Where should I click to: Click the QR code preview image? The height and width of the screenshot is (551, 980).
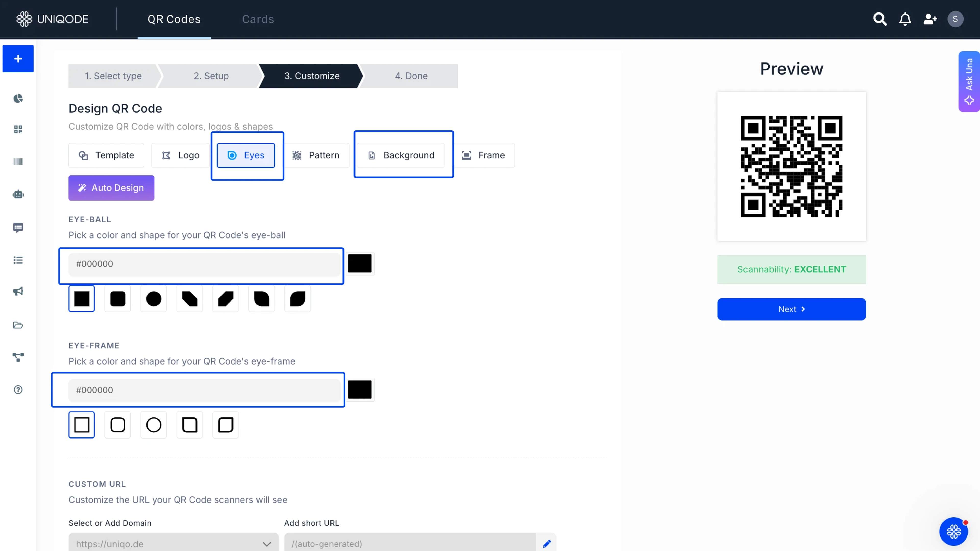pos(792,167)
